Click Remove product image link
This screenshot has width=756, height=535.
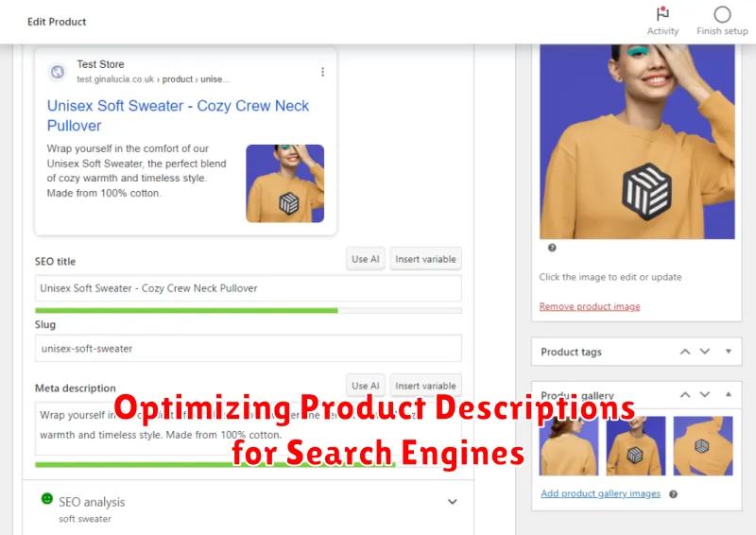[x=590, y=306]
